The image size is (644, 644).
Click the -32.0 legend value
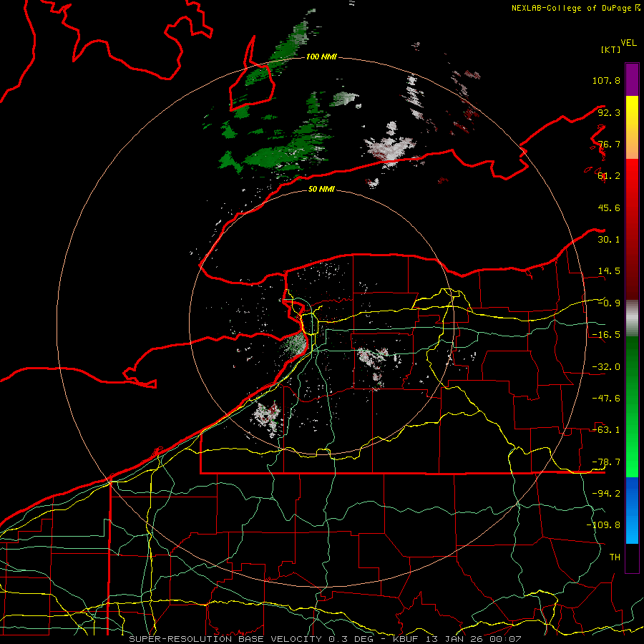[606, 367]
